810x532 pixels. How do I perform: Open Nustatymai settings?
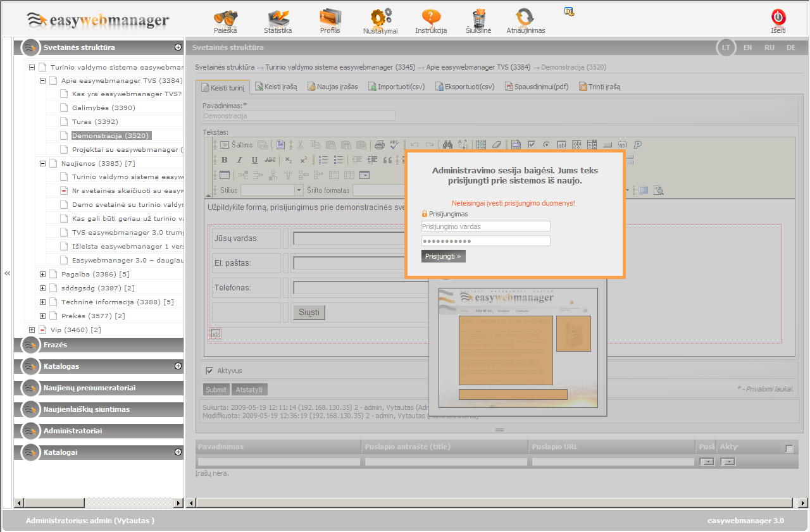coord(380,21)
